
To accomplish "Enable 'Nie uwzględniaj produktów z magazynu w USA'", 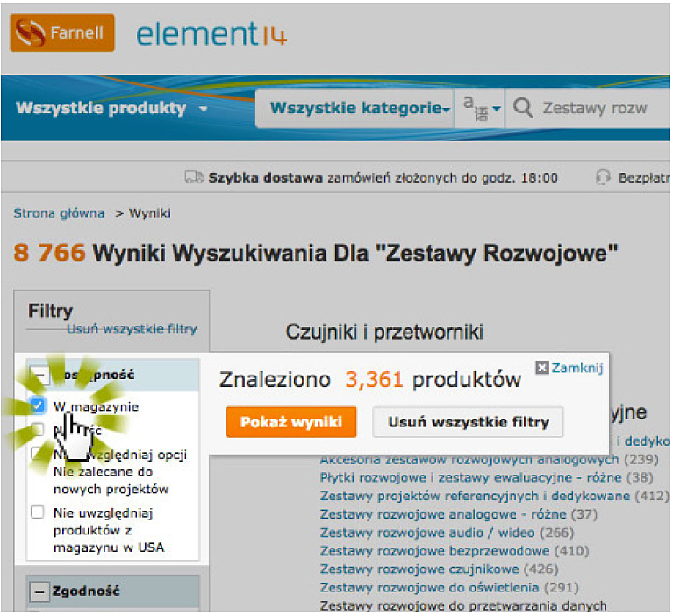I will pyautogui.click(x=37, y=512).
